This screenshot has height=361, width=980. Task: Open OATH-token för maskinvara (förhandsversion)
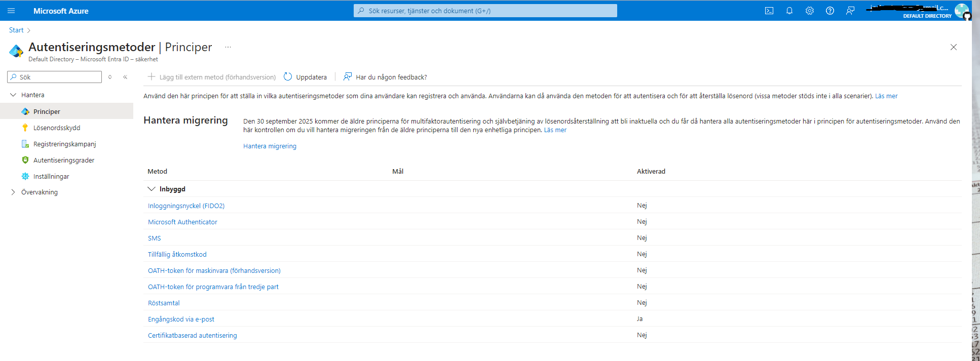pyautogui.click(x=214, y=270)
